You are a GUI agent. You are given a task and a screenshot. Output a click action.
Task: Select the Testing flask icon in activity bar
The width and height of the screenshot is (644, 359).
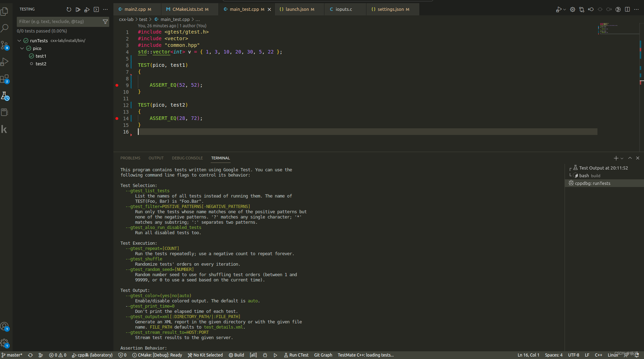coord(5,96)
